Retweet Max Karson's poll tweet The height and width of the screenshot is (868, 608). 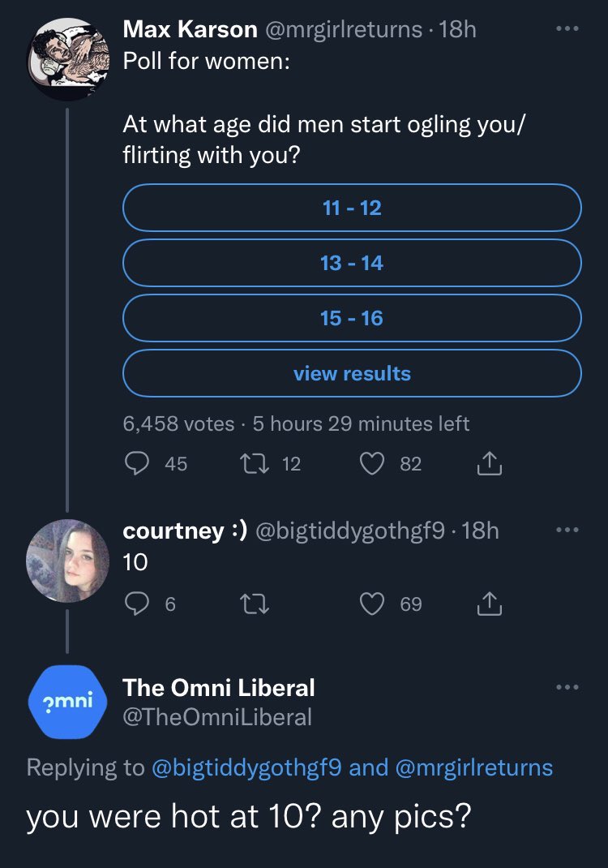click(x=250, y=463)
